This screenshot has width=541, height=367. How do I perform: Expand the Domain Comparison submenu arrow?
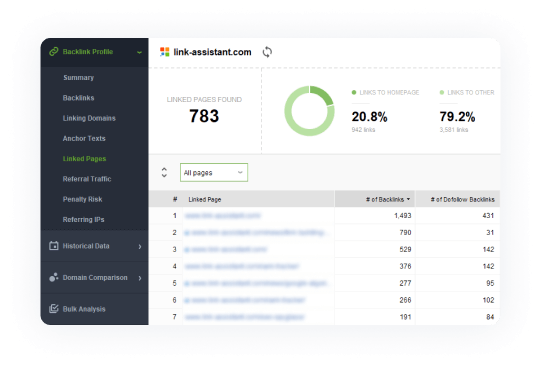pyautogui.click(x=140, y=278)
